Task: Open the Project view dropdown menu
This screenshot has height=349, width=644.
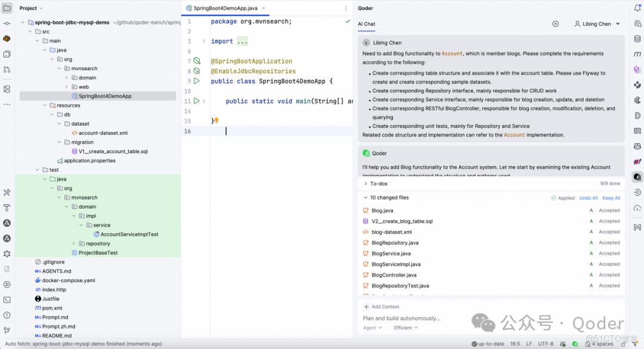Action: pos(31,8)
